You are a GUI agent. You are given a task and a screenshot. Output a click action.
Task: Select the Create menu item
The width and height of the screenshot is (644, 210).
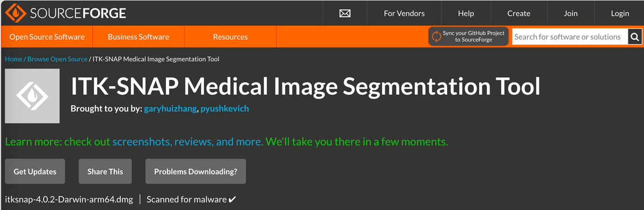pyautogui.click(x=518, y=13)
